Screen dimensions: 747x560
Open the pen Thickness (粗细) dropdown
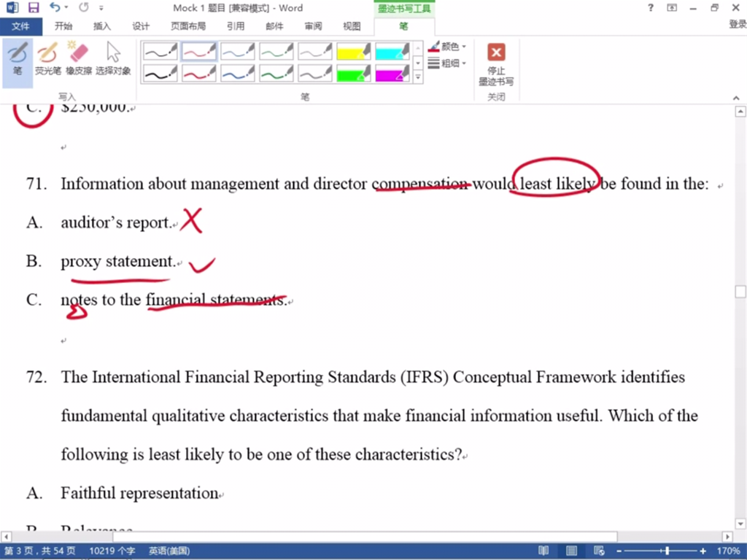point(448,63)
